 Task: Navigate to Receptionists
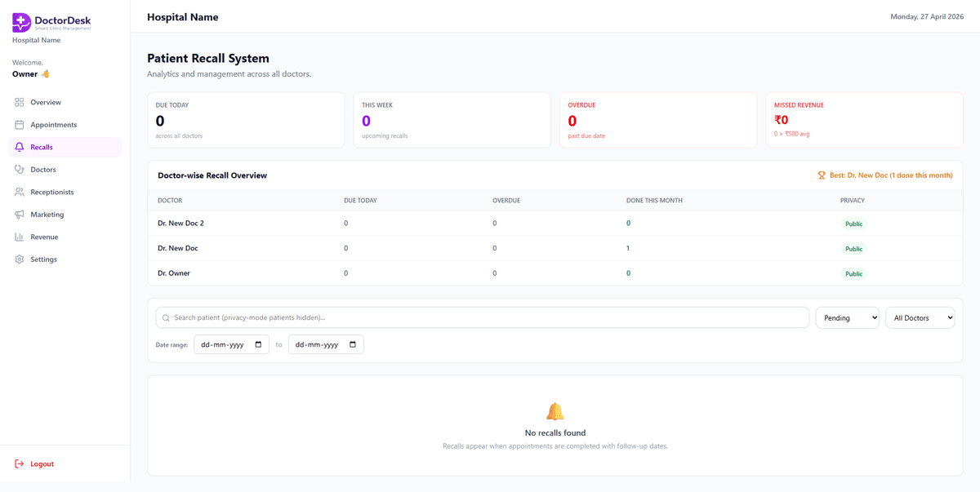(65, 193)
